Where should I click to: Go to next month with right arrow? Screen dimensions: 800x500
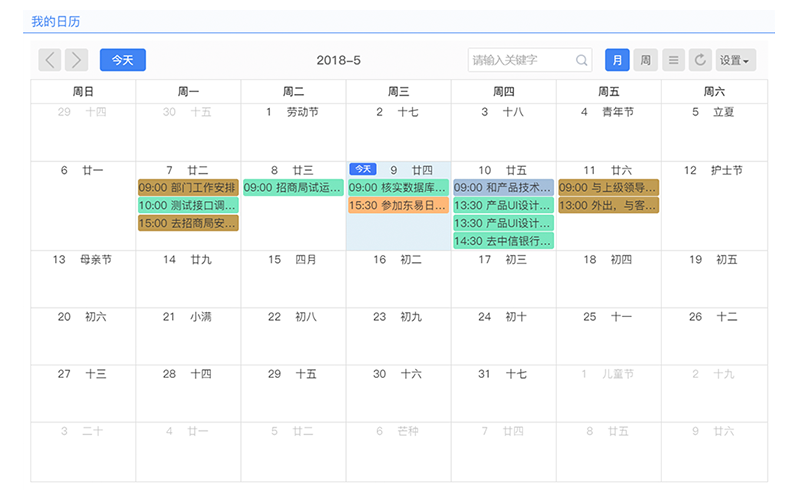coord(76,60)
